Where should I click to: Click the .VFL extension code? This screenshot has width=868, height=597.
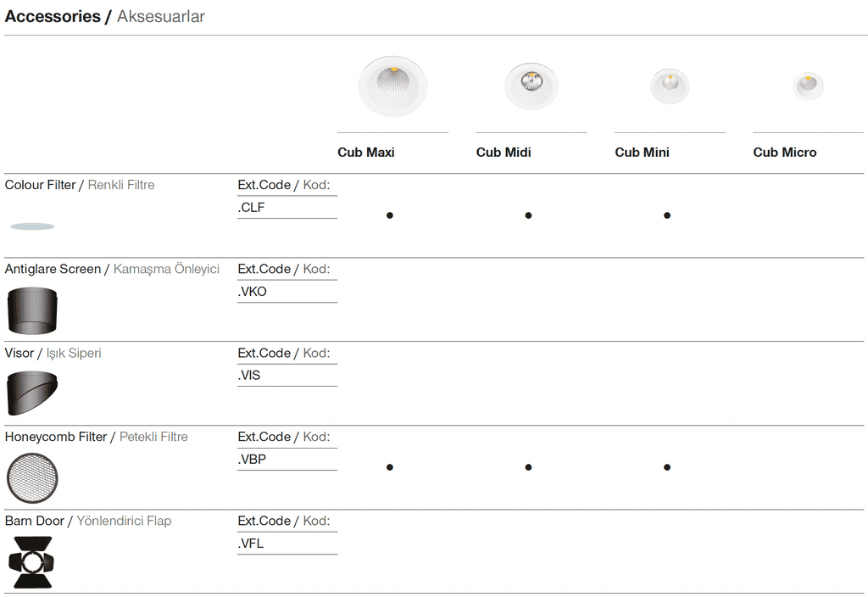coord(251,544)
